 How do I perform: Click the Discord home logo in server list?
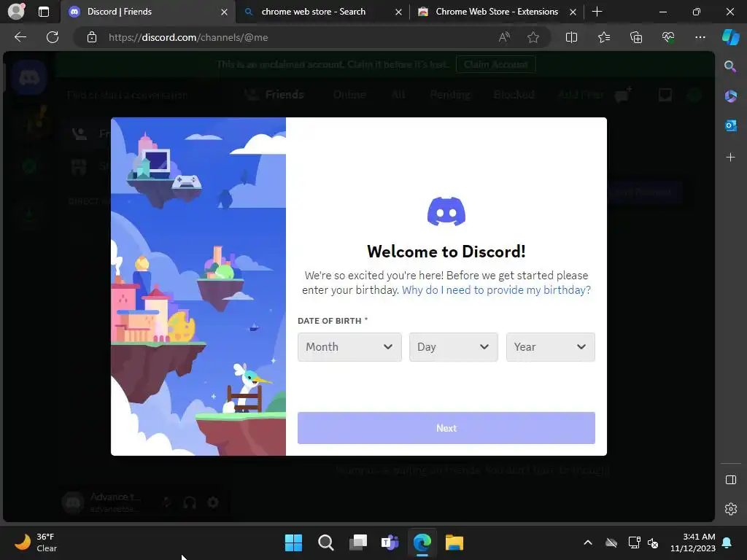(29, 77)
